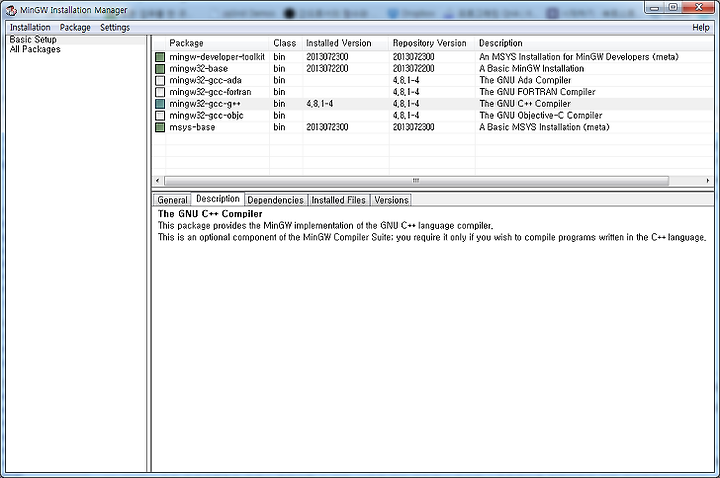Sort by Repository Version column header
Screen dimensions: 720x478
point(432,43)
